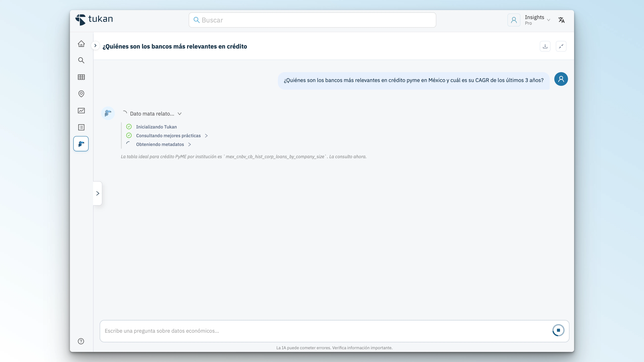The height and width of the screenshot is (362, 644).
Task: Open the data tables grid icon
Action: pos(81,77)
